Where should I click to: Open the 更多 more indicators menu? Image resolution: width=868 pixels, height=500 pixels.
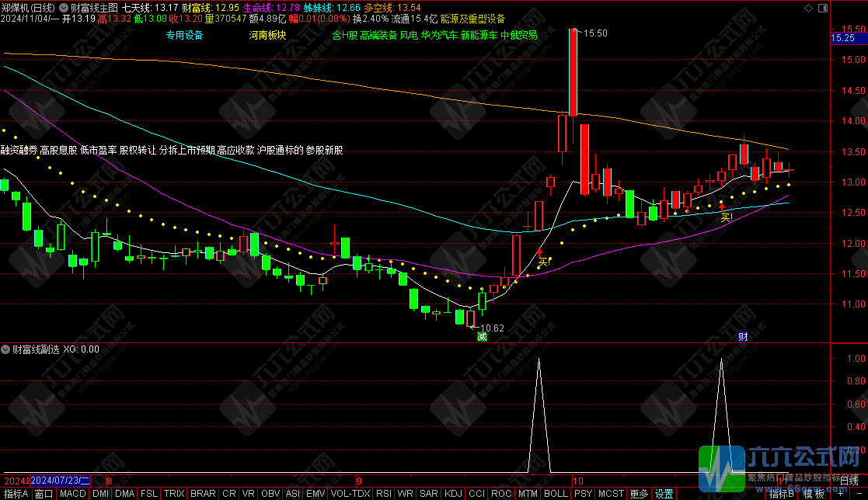click(639, 494)
